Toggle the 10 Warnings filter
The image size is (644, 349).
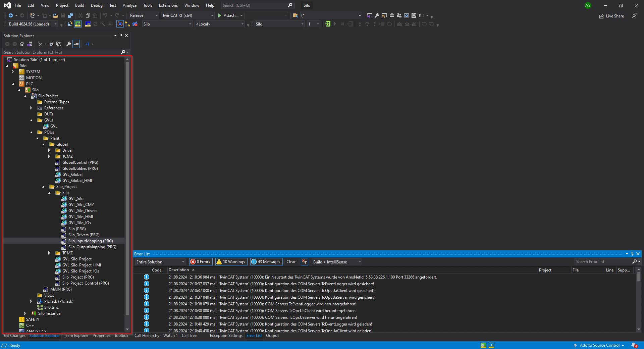click(231, 262)
